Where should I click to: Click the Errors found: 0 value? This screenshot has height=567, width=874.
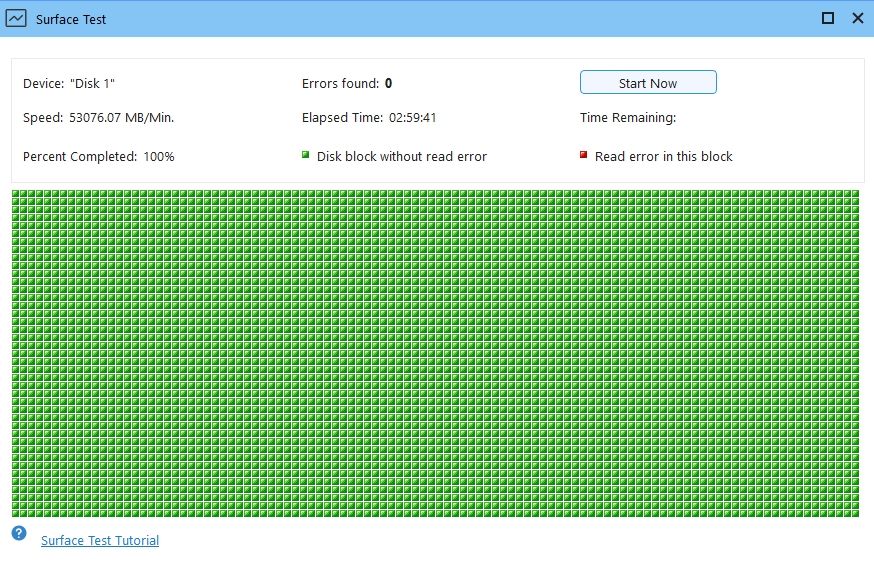[x=389, y=84]
